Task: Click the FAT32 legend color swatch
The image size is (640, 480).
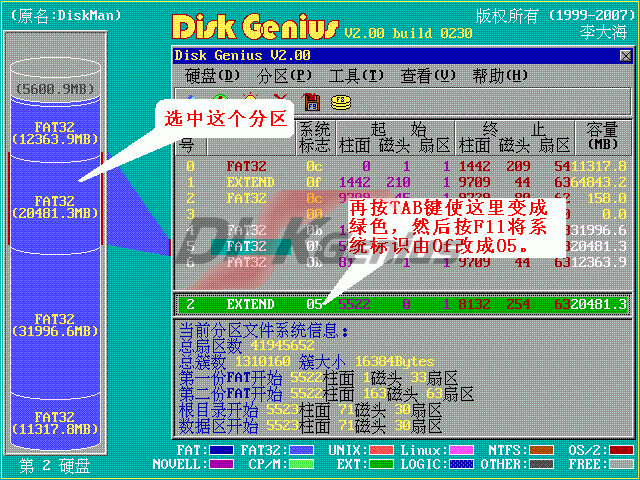Action: (x=301, y=450)
